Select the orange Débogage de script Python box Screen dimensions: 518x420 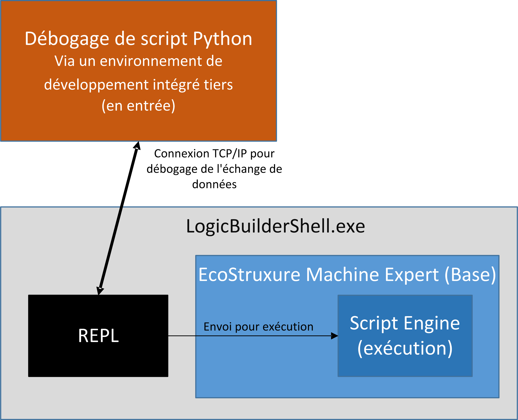(138, 70)
